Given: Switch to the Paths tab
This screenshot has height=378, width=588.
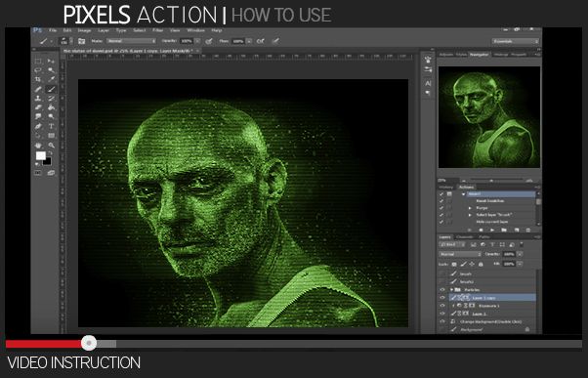Looking at the screenshot, I should click(x=484, y=237).
